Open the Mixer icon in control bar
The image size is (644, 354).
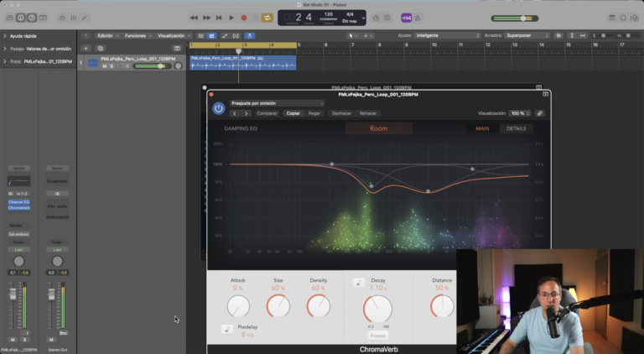coord(73,18)
